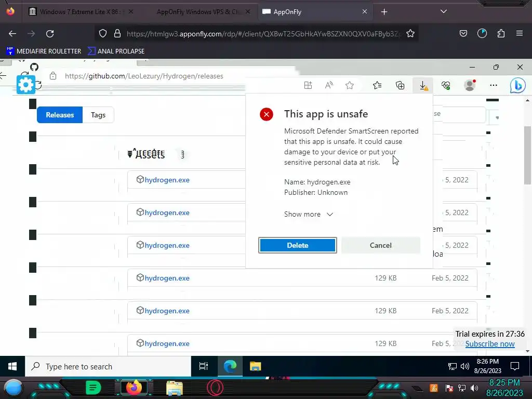The height and width of the screenshot is (399, 532).
Task: Open inner taskbar notification center
Action: click(x=515, y=366)
